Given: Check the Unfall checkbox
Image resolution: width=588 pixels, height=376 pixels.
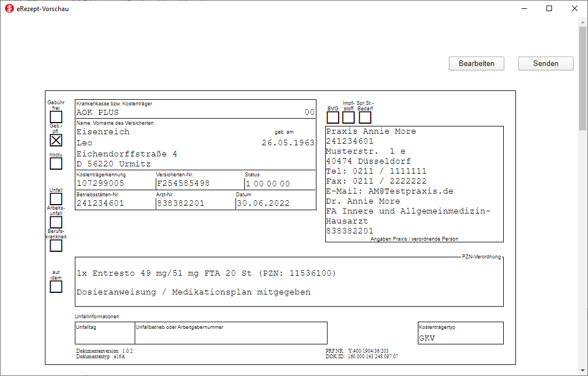Looking at the screenshot, I should click(56, 199).
